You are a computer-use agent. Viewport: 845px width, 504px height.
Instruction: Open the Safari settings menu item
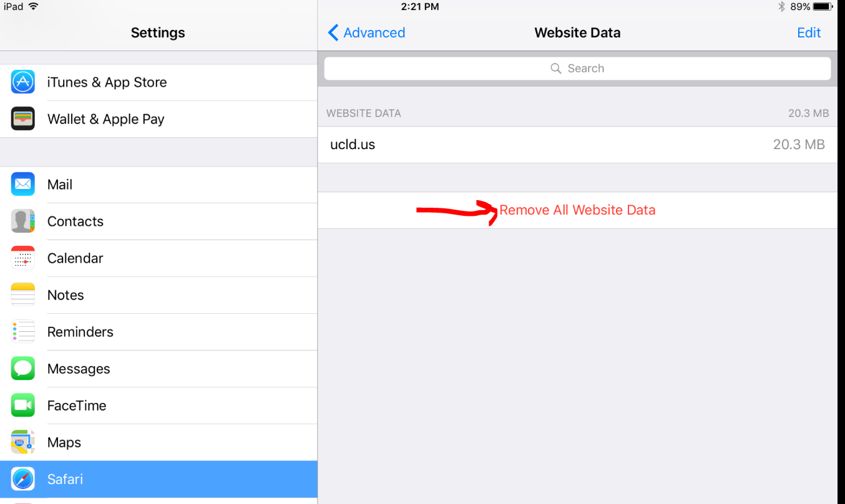[x=159, y=479]
